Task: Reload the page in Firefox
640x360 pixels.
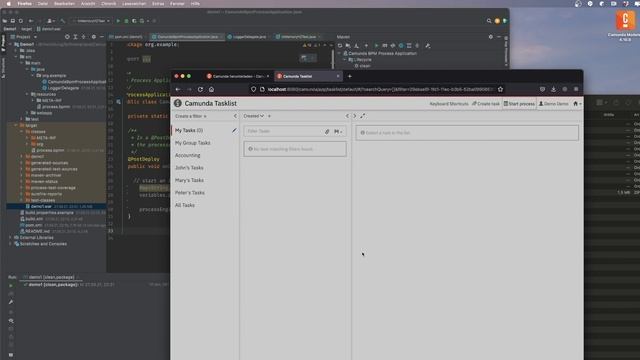Action: [200, 89]
